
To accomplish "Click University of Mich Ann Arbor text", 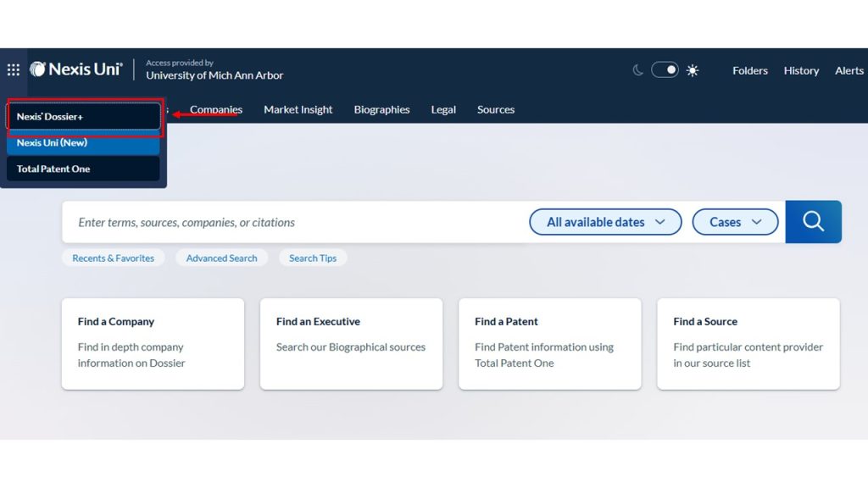I will (214, 75).
